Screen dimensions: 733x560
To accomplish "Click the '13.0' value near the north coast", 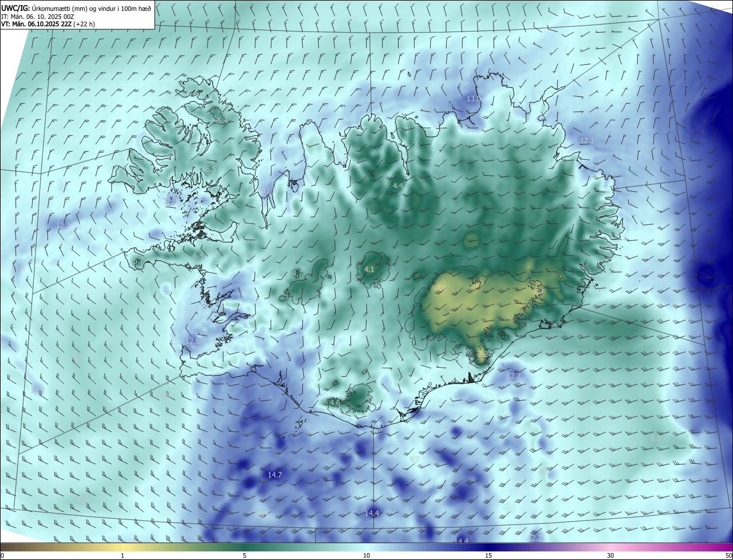I will pyautogui.click(x=474, y=98).
